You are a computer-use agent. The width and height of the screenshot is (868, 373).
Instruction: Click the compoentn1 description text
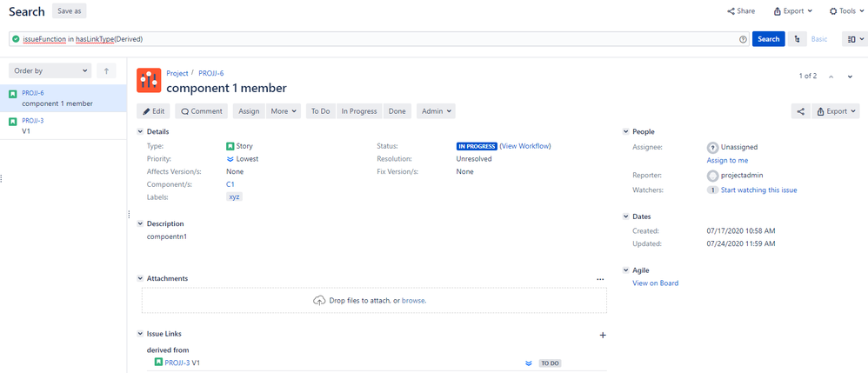tap(167, 236)
